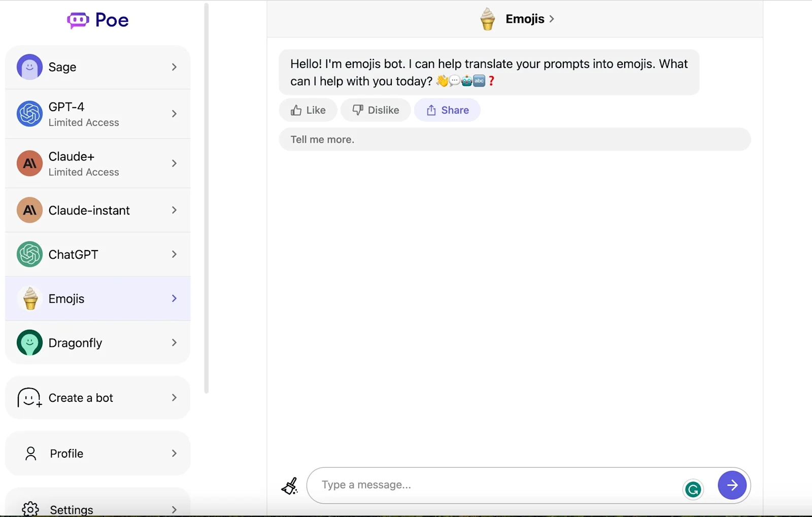Expand the Emojis chat header chevron
The height and width of the screenshot is (517, 812).
pyautogui.click(x=552, y=19)
